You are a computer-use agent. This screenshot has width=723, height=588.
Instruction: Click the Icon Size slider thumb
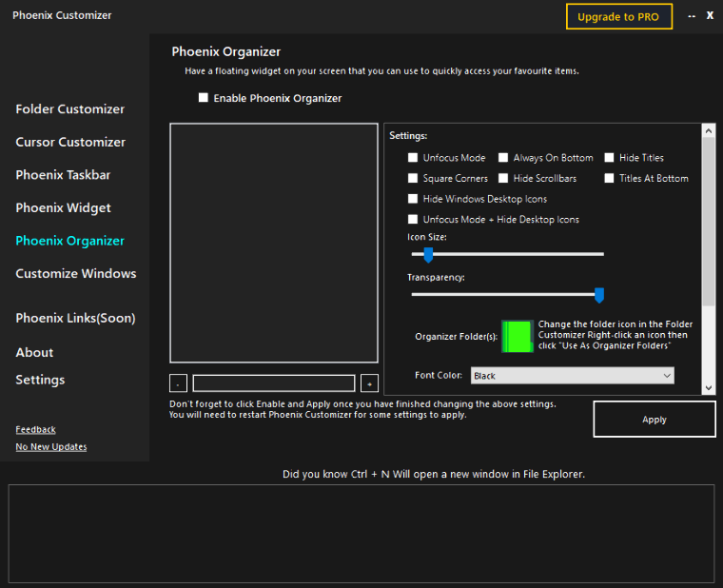[x=428, y=255]
